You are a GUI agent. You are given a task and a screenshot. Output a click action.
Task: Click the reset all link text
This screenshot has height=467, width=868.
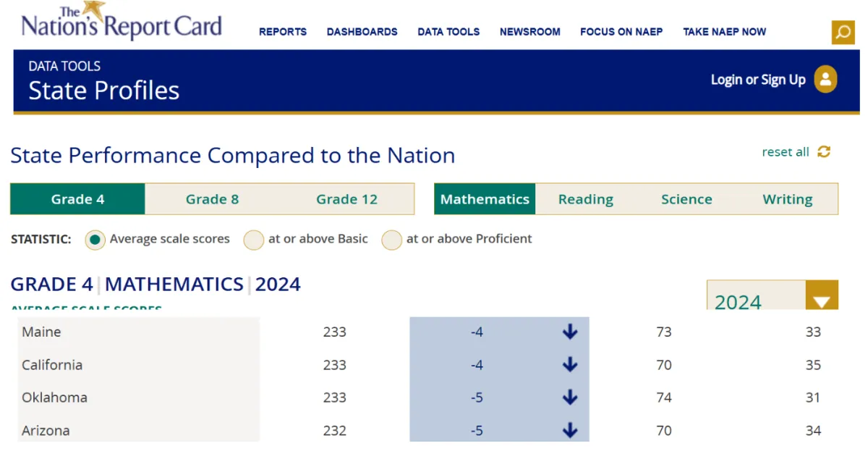coord(786,152)
